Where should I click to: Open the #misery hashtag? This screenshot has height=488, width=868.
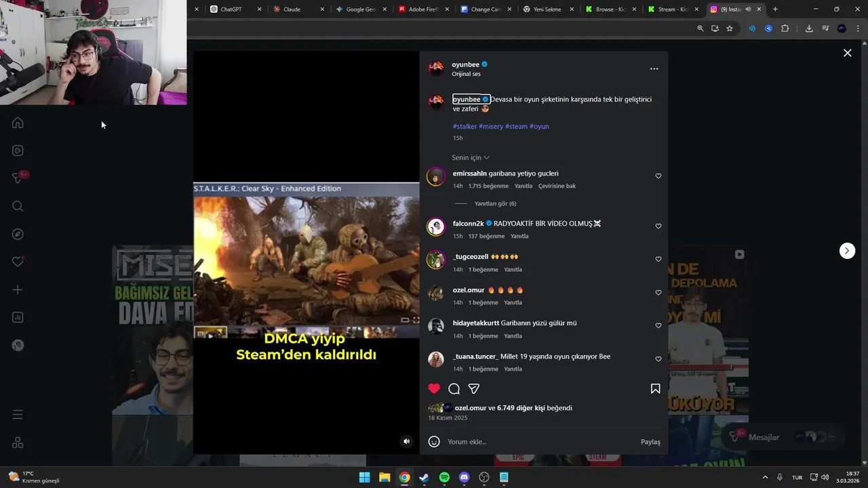coord(491,127)
